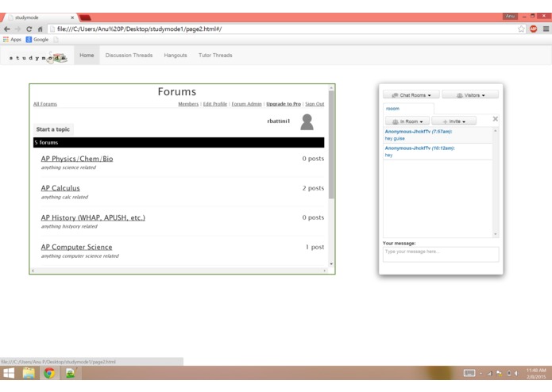
Task: Click the Anu profile button in title bar
Action: point(510,16)
